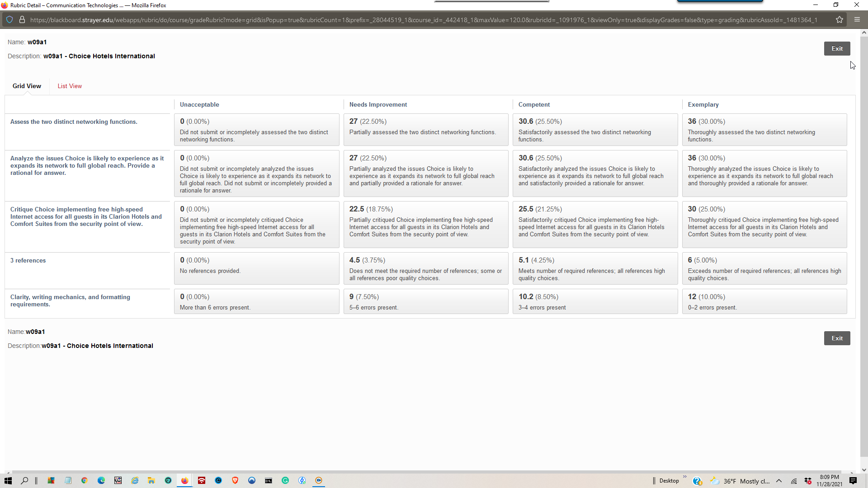Select the 'Does not meet the required number' cell
Image resolution: width=868 pixels, height=488 pixels.
425,268
